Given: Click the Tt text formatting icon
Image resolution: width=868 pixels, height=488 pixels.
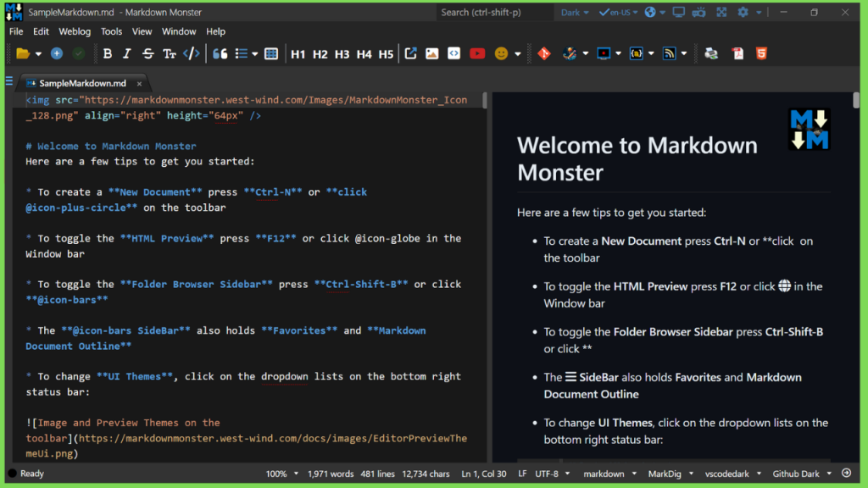Looking at the screenshot, I should click(169, 53).
